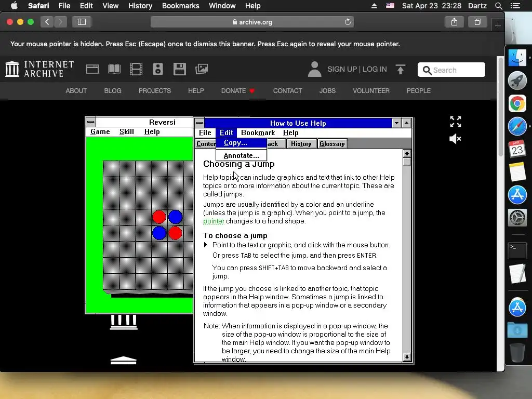Minimize the How to Use Help window
Image resolution: width=532 pixels, height=399 pixels.
click(x=396, y=123)
